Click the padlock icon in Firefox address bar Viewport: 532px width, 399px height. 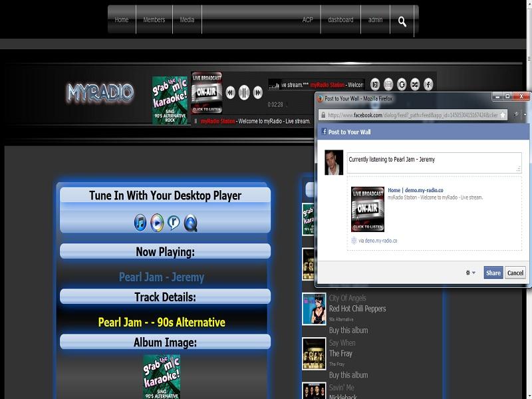point(323,115)
